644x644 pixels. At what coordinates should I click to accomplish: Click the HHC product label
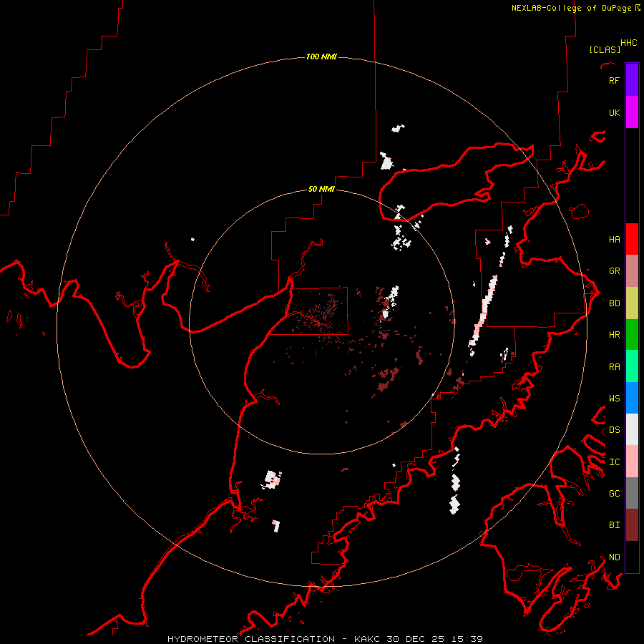click(x=628, y=42)
